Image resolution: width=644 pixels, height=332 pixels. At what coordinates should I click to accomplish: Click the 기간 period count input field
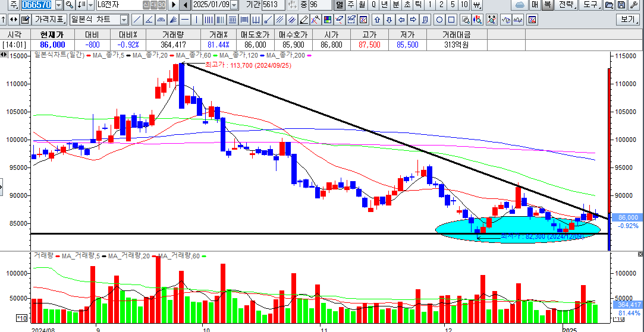(271, 5)
